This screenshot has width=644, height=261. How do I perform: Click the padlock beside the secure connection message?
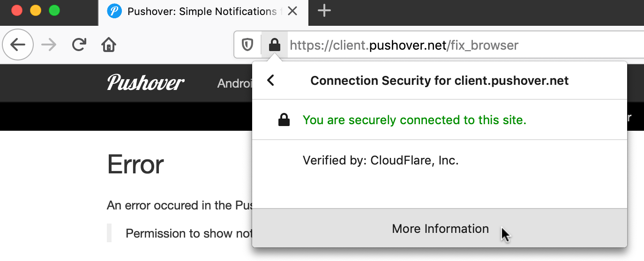284,120
